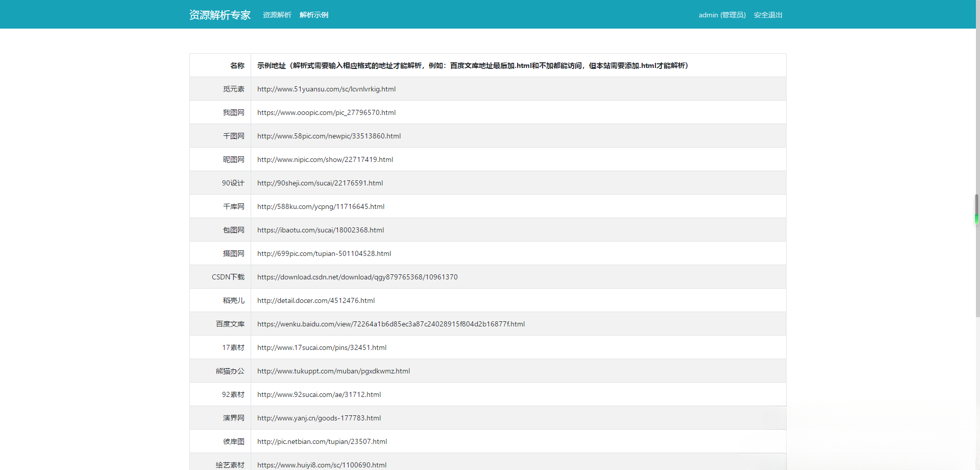Open the 摄图网 699pic example link

(x=324, y=253)
